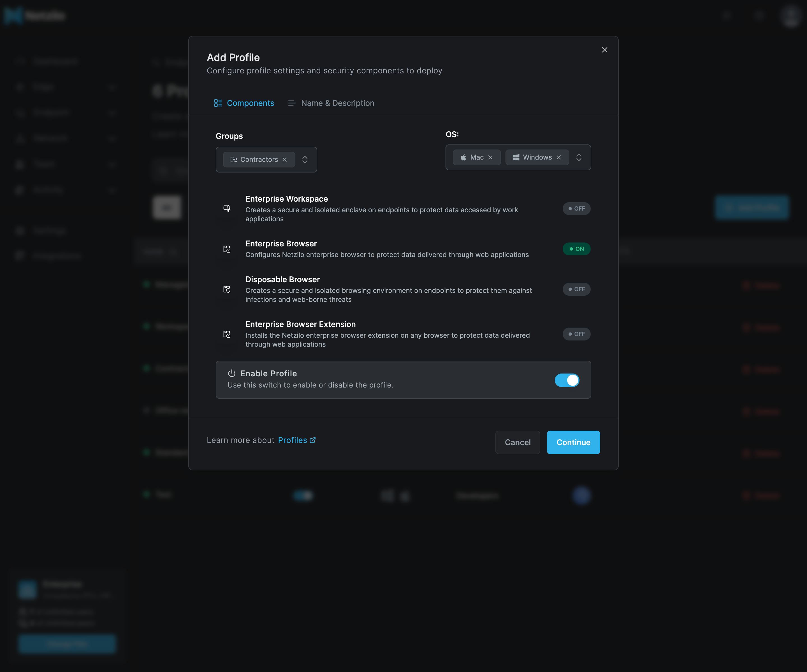Click the Enterprise Browser icon
This screenshot has width=807, height=672.
pos(227,249)
